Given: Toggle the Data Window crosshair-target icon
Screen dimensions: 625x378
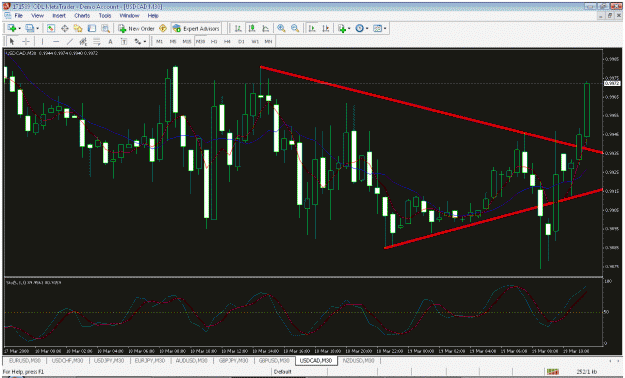Looking at the screenshot, I should [64, 28].
